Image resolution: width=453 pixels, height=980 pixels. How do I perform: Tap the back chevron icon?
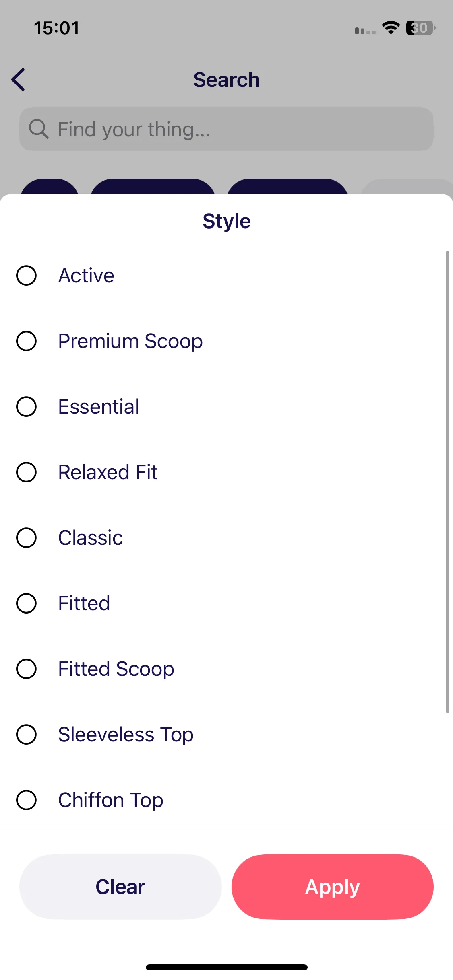coord(19,80)
